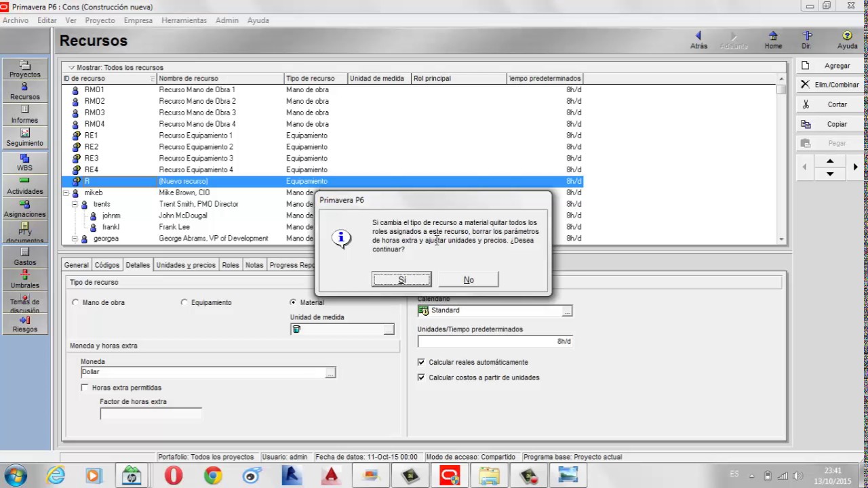The width and height of the screenshot is (868, 488).
Task: Select the RMO1 resource row
Action: (x=322, y=90)
